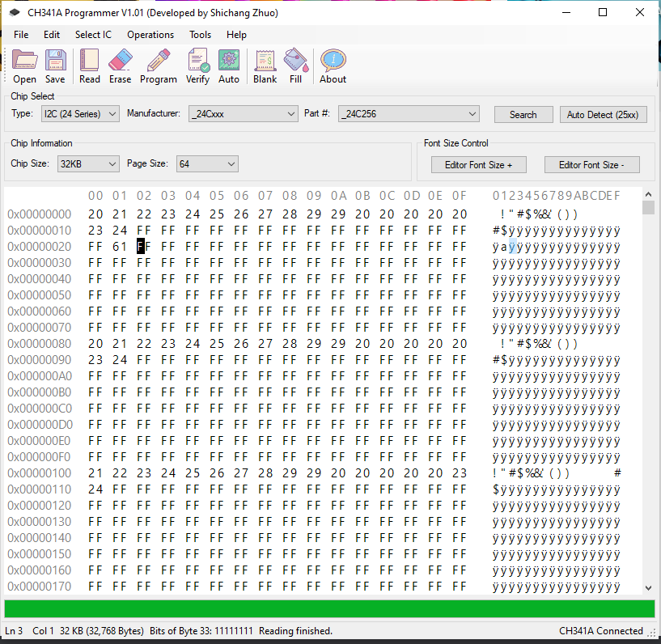
Task: Save the buffer with the Save icon
Action: point(55,65)
